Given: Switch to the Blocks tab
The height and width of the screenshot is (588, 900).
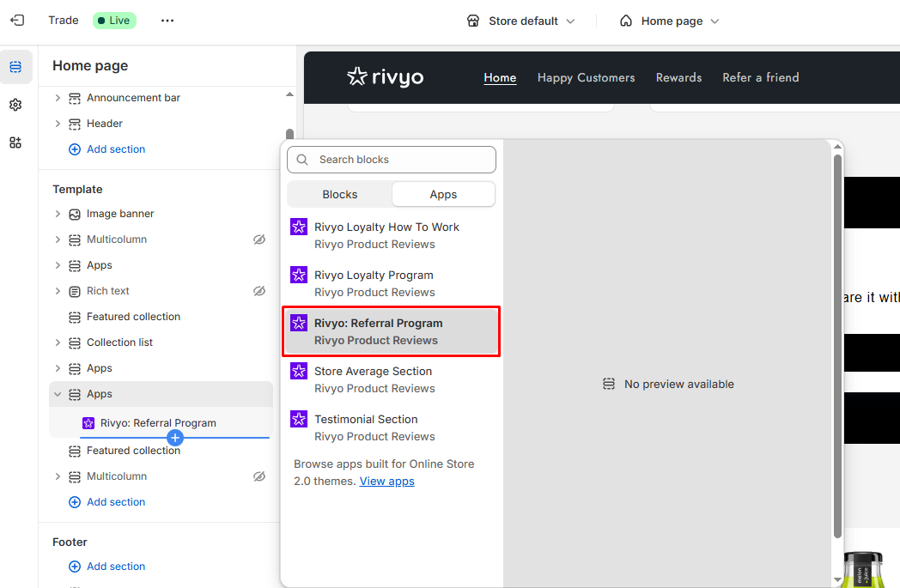Looking at the screenshot, I should (340, 195).
